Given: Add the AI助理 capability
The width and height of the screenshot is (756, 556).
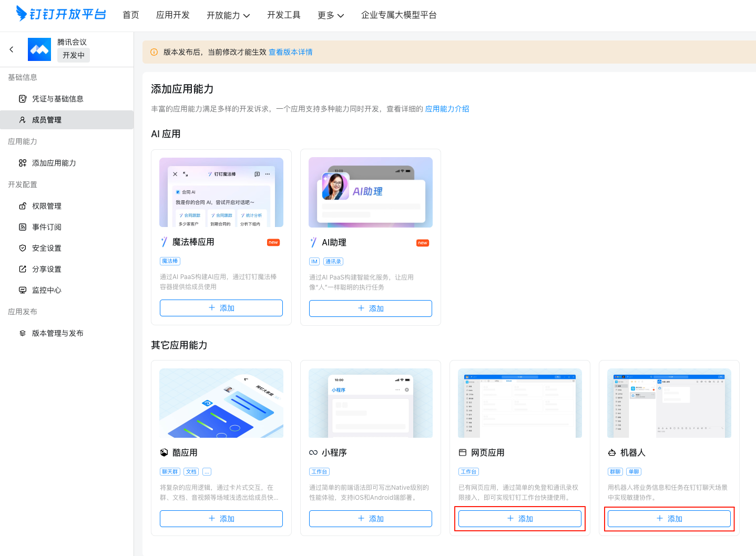Looking at the screenshot, I should click(x=371, y=308).
